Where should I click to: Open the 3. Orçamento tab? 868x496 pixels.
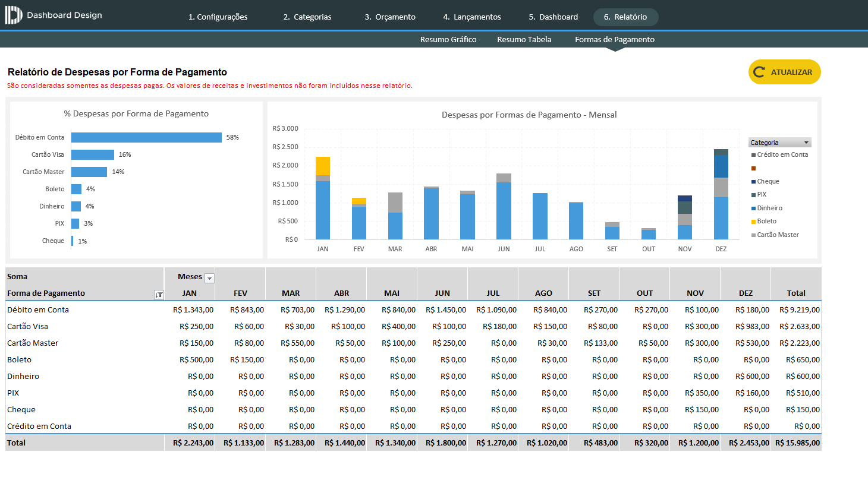pos(390,17)
